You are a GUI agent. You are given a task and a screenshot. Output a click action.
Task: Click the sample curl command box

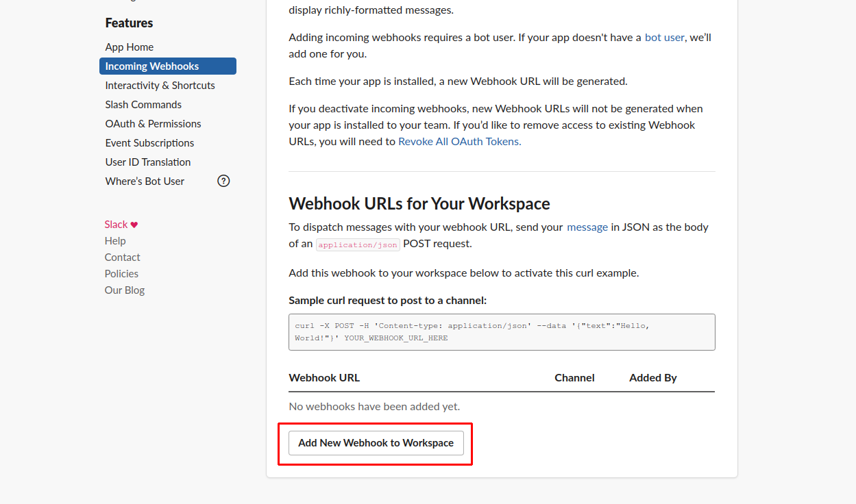(x=502, y=332)
